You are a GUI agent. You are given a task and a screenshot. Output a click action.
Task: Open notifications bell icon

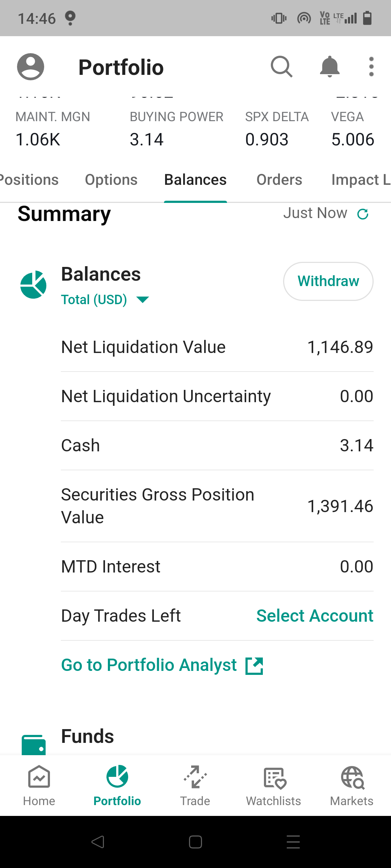(x=330, y=67)
